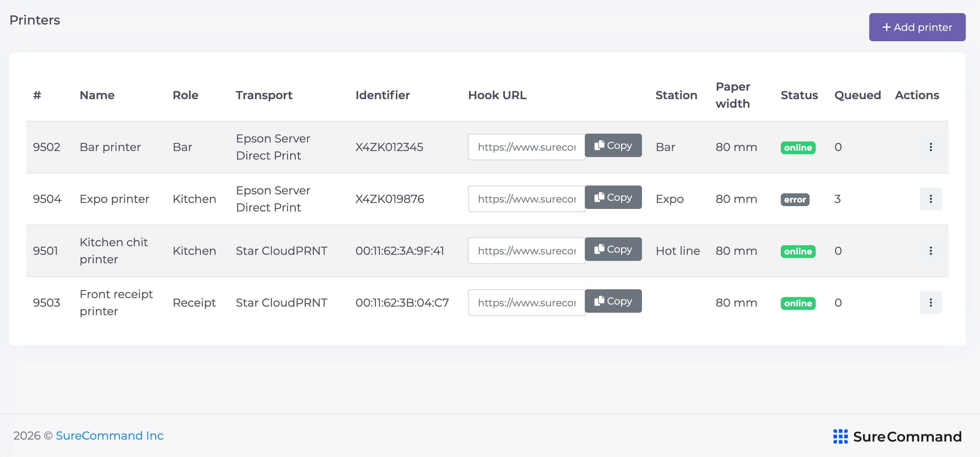Select hook URL field for Kitchen chit printer

(x=527, y=251)
